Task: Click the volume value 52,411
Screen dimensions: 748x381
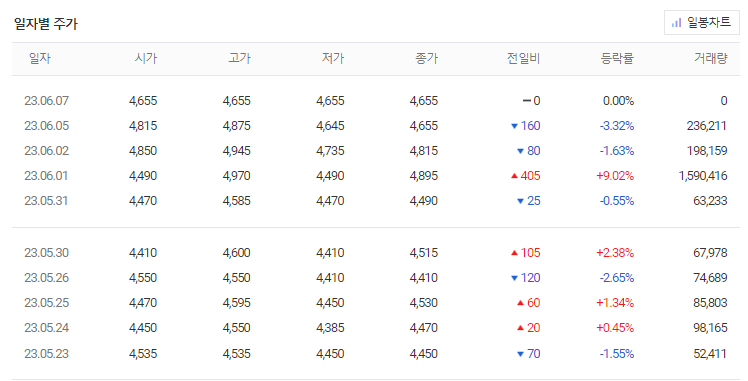Action: 710,354
